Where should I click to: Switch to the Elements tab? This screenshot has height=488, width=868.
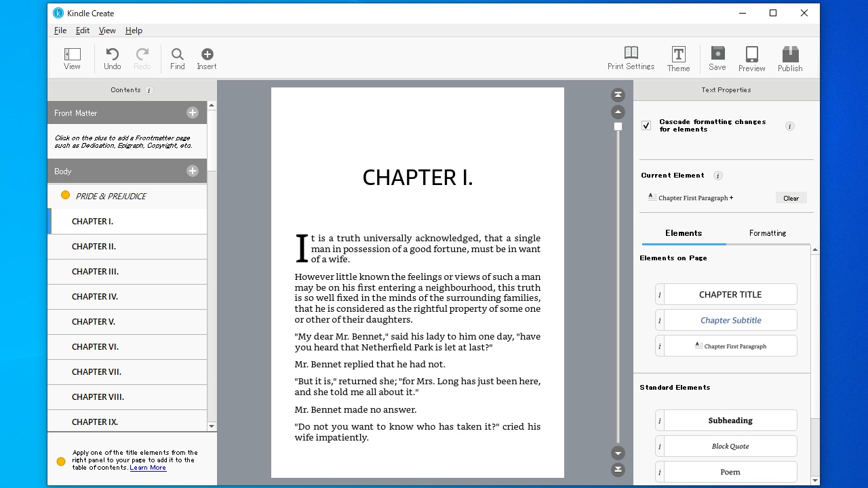pos(684,233)
